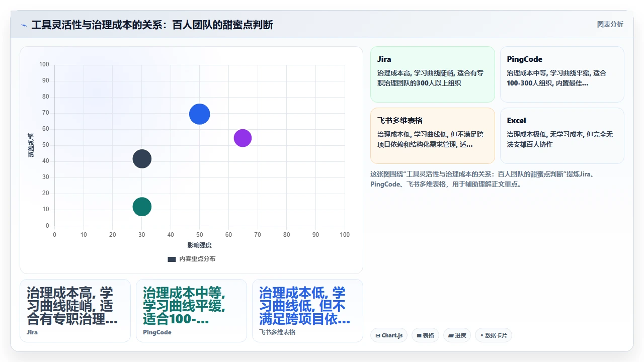Select the purple bubble in chart
This screenshot has height=362, width=644.
point(243,138)
